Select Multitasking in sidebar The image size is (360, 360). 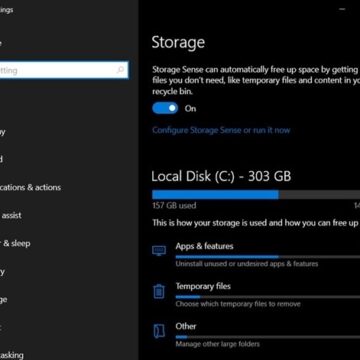[x=12, y=355]
